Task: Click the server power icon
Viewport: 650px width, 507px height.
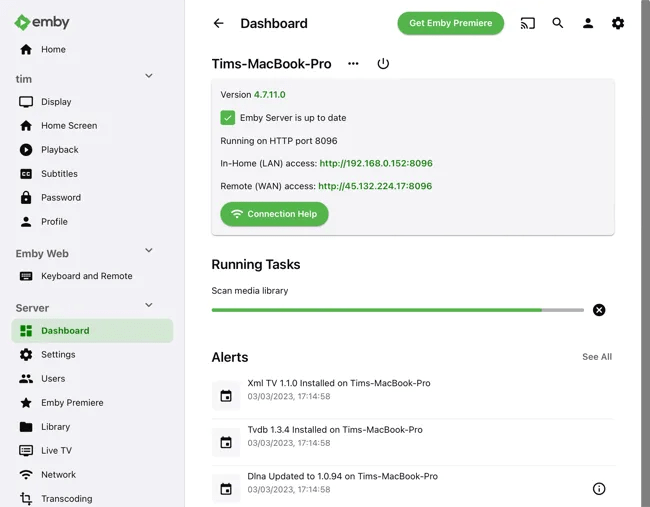Action: coord(383,64)
